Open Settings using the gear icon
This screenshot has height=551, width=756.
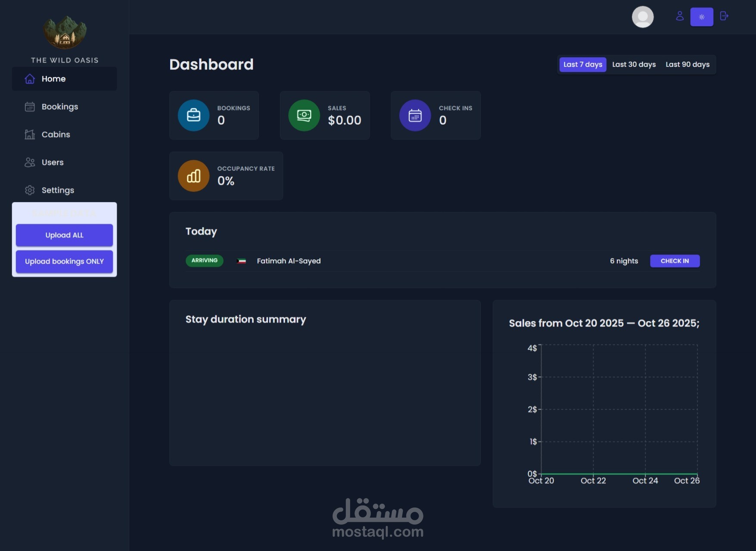point(29,190)
